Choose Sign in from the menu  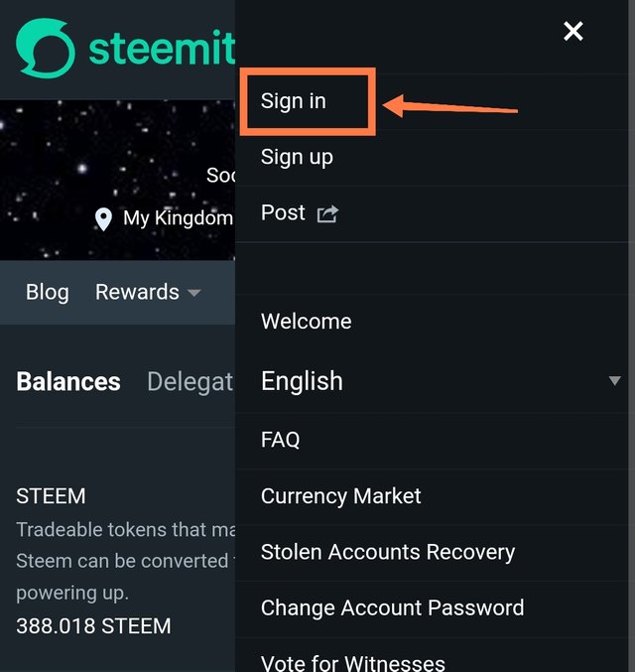[x=293, y=101]
